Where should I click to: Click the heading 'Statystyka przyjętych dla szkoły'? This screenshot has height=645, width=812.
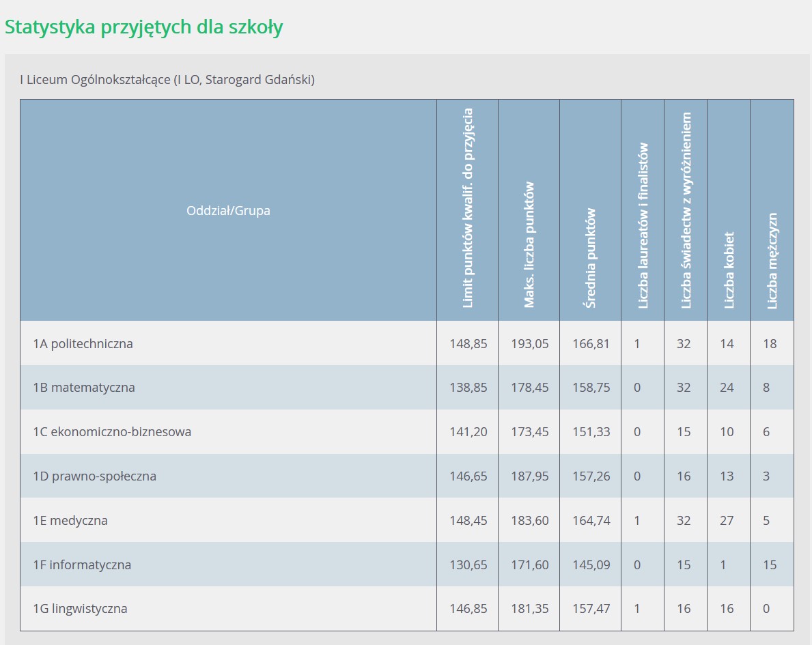click(x=143, y=27)
